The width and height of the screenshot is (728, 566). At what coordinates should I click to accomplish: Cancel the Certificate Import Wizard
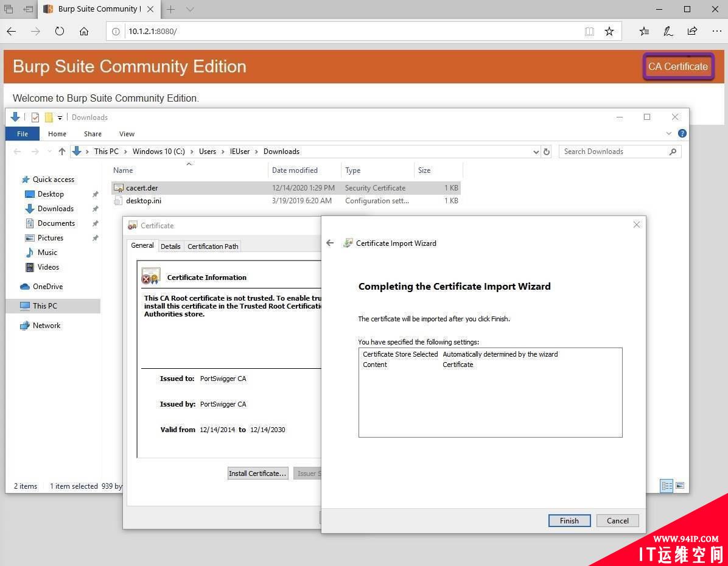click(617, 520)
